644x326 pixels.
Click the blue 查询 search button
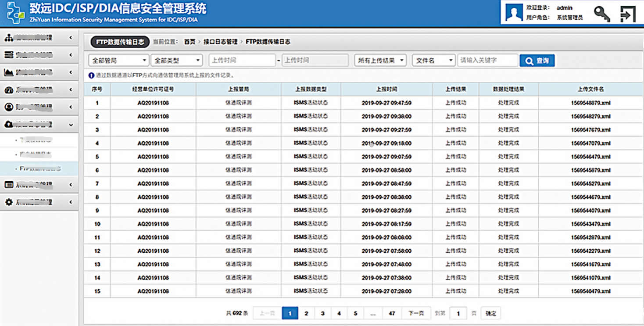(537, 61)
